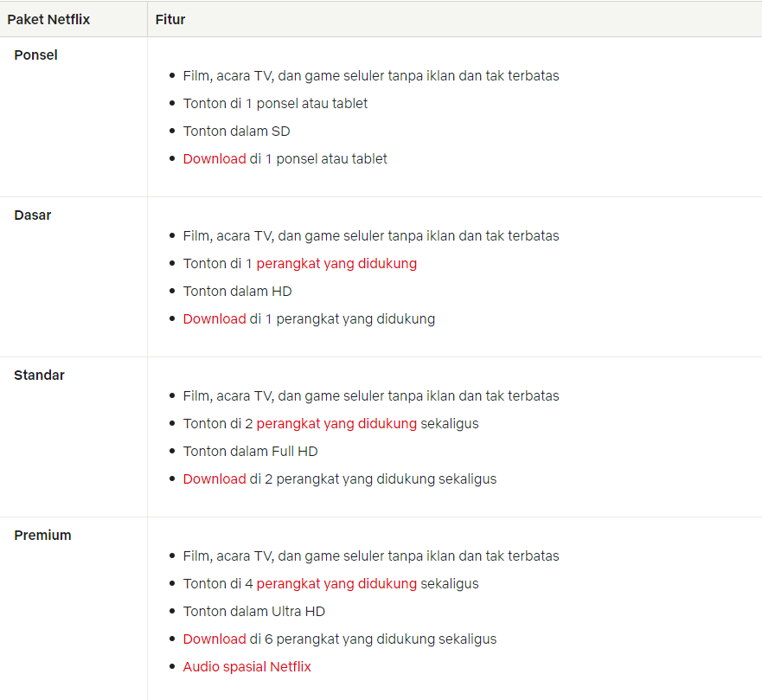Open the Download link in Standar row
The image size is (762, 700).
tap(214, 479)
